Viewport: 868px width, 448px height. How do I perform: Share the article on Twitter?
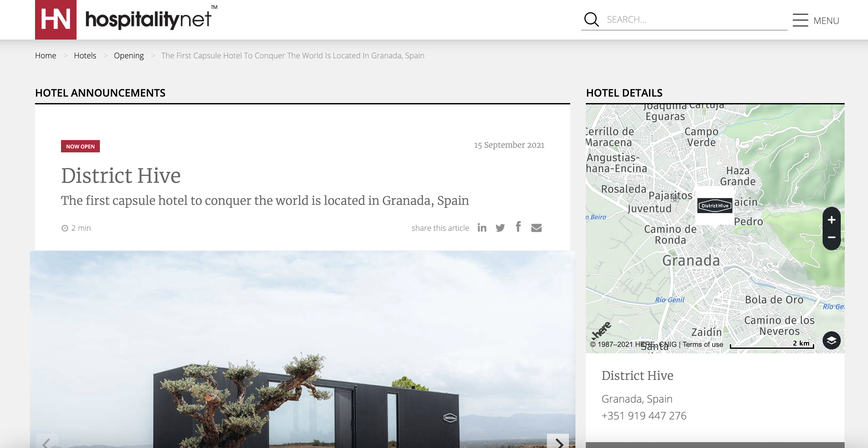click(500, 228)
